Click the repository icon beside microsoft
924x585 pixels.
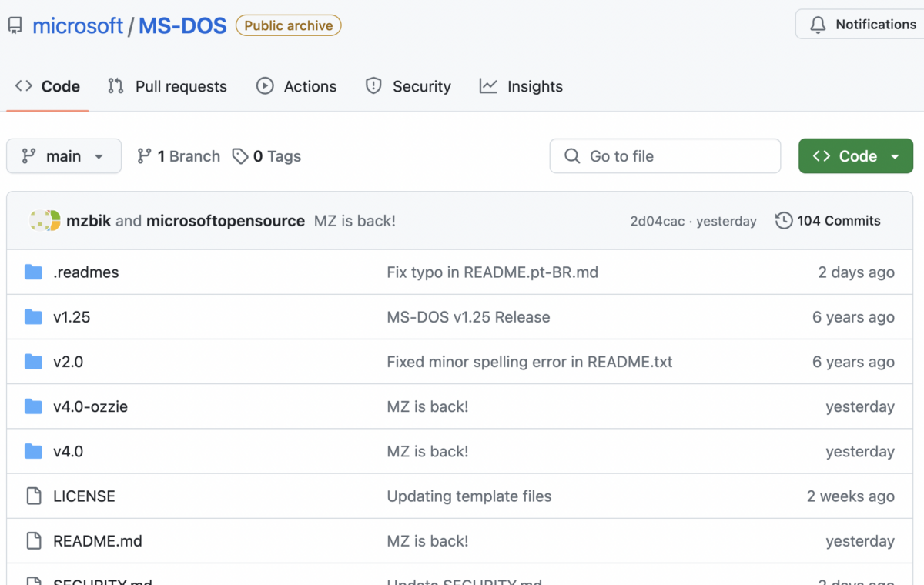[x=15, y=25]
